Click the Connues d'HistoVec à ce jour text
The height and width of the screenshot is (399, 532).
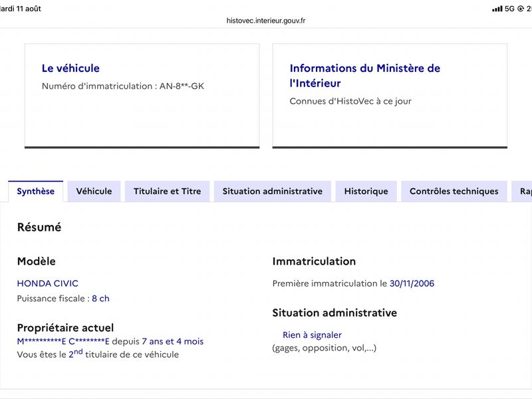[x=350, y=101]
